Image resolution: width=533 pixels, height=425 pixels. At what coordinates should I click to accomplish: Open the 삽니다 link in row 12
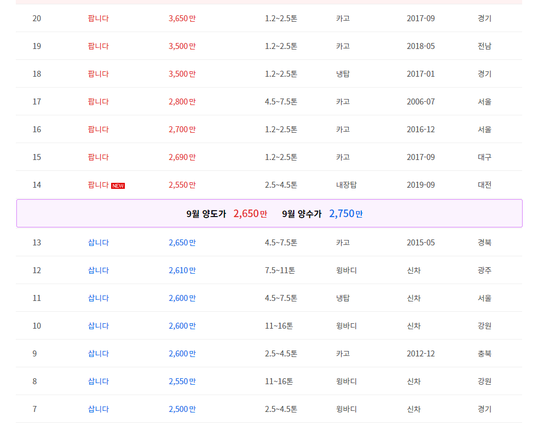click(x=98, y=270)
